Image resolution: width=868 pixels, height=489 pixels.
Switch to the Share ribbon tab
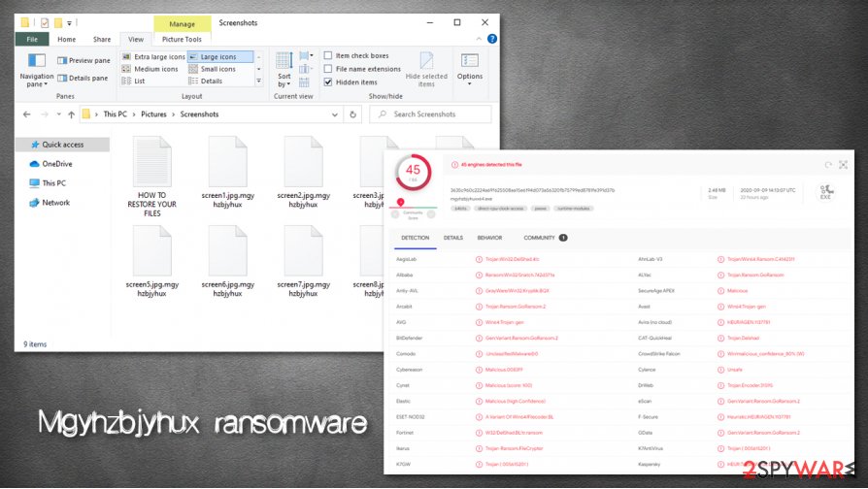pyautogui.click(x=102, y=39)
